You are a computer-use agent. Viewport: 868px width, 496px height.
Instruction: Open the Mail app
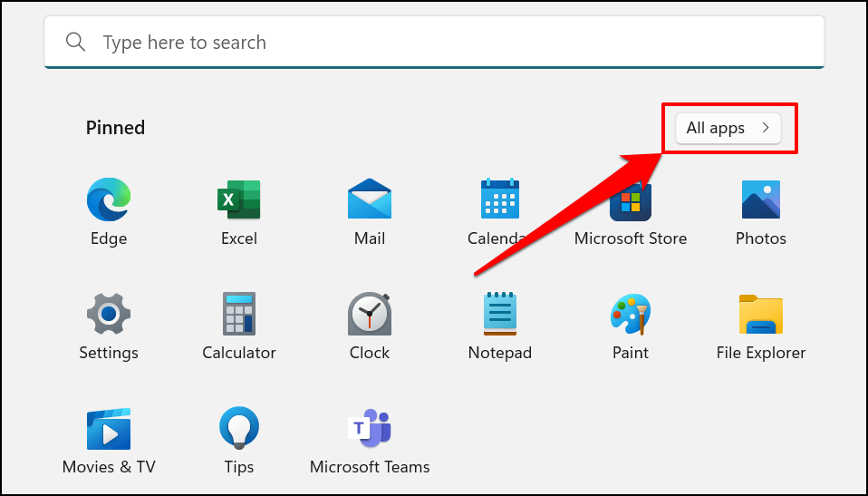pyautogui.click(x=370, y=199)
